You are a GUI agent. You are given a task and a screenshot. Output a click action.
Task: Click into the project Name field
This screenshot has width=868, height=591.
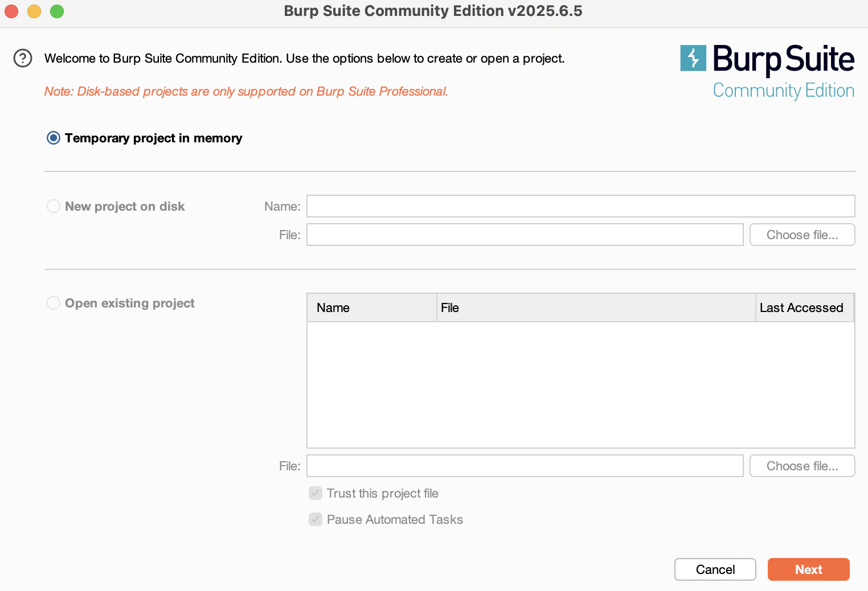581,206
